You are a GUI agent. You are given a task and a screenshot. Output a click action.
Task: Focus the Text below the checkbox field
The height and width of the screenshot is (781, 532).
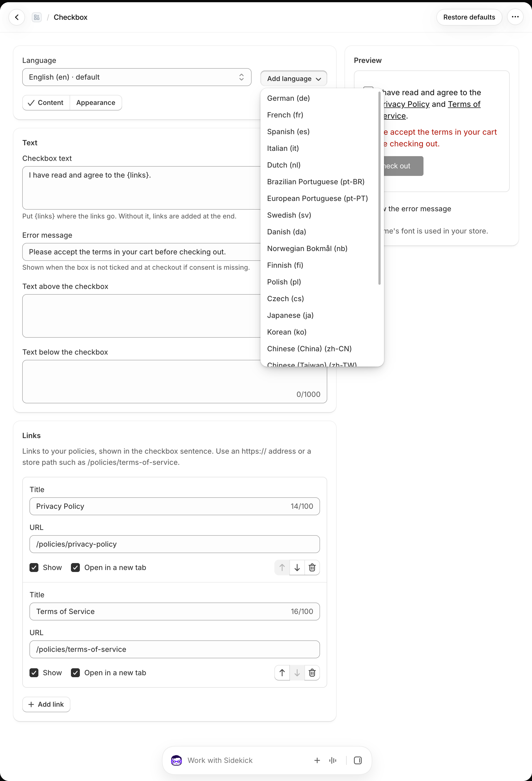pyautogui.click(x=175, y=381)
